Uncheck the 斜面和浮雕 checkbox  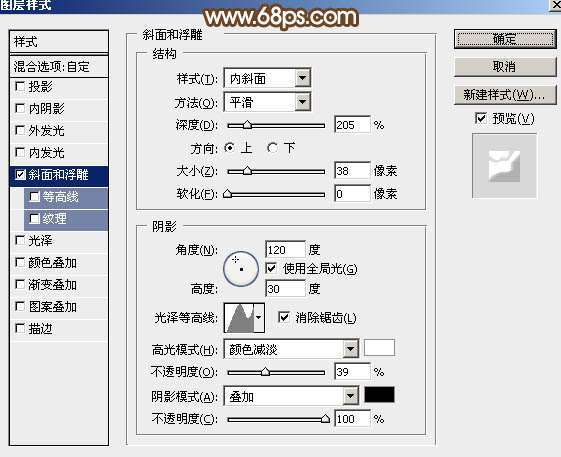point(20,175)
